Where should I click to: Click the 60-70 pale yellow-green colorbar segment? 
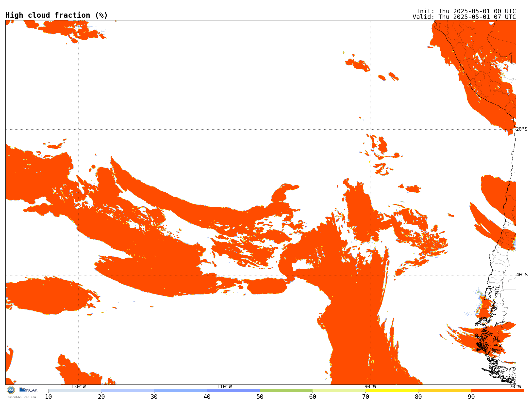point(339,391)
